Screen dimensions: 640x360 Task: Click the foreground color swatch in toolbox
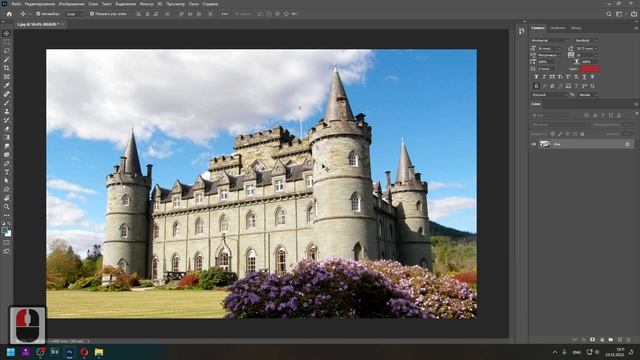click(x=4, y=230)
